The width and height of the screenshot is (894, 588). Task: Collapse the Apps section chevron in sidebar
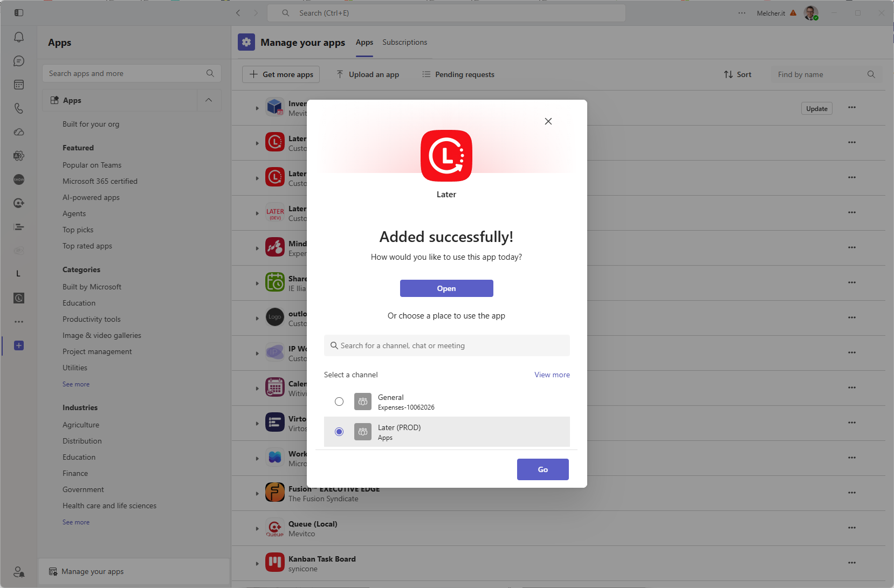coord(209,100)
